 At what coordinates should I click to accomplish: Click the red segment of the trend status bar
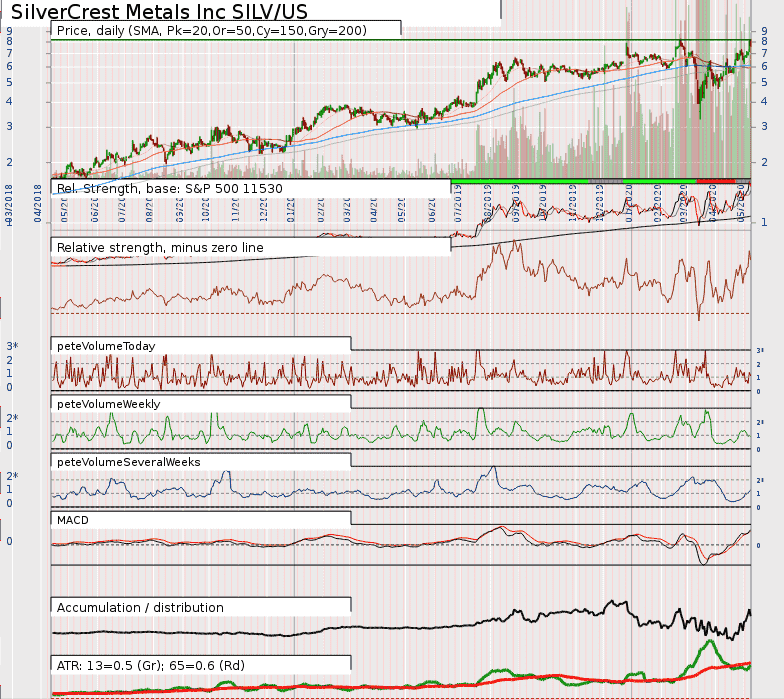pyautogui.click(x=716, y=181)
